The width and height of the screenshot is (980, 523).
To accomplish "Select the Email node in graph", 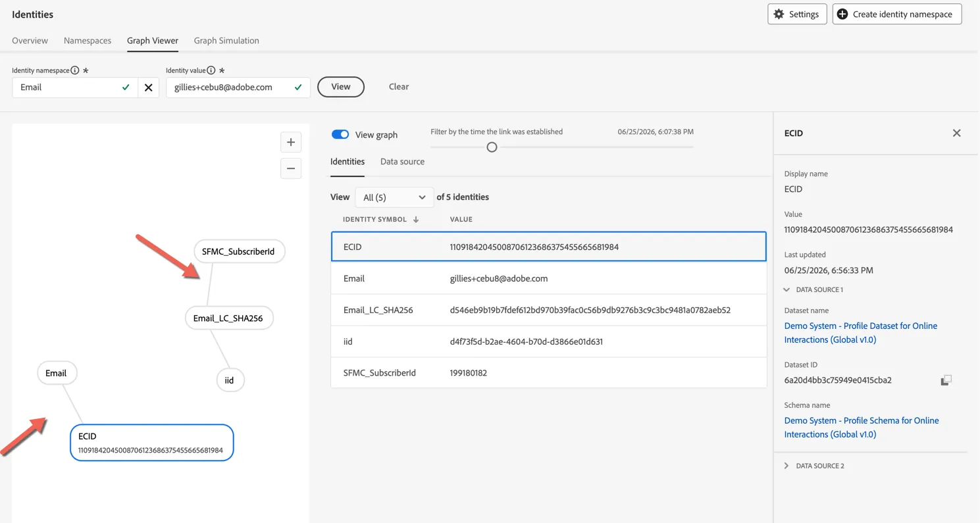I will coord(57,373).
